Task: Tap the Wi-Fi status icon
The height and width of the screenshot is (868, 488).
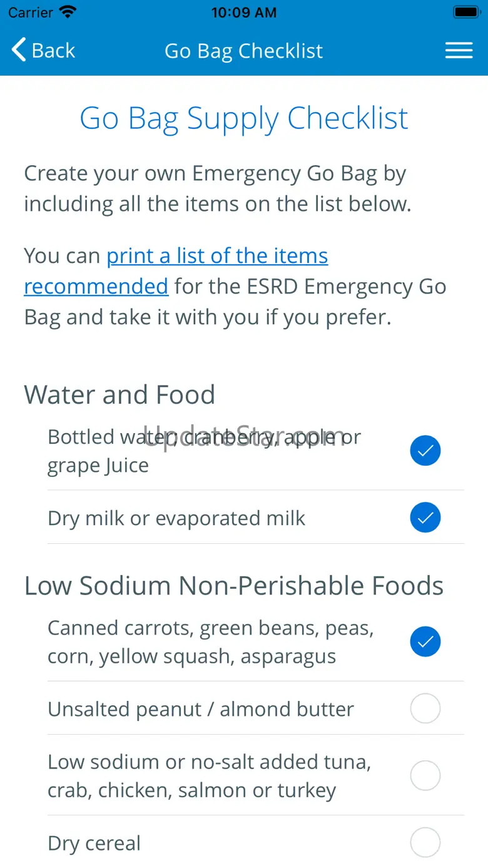Action: (67, 13)
